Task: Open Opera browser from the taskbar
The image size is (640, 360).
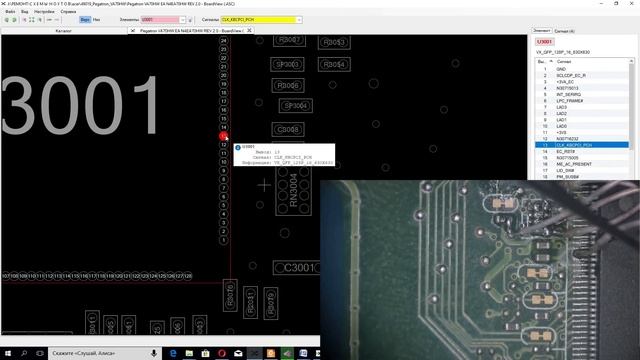Action: (x=222, y=353)
